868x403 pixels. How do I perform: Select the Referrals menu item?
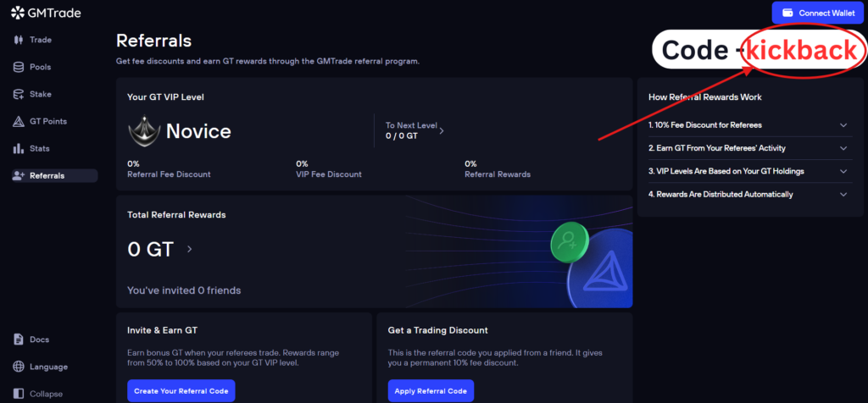click(x=54, y=176)
